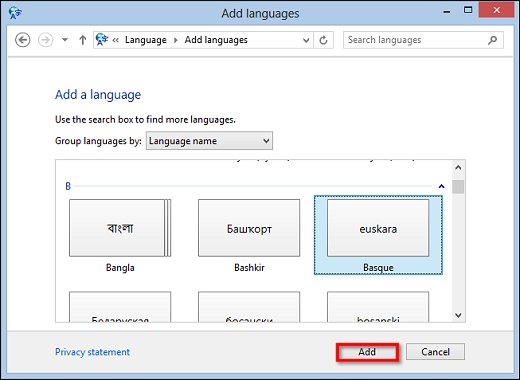Select Language breadcrumb in address bar
This screenshot has width=520, height=380.
[x=146, y=40]
